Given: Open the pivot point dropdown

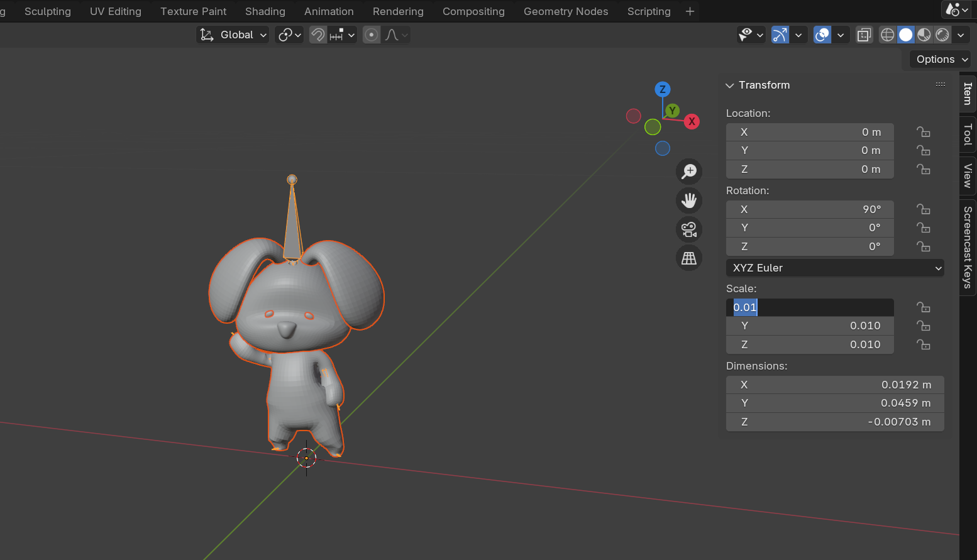Looking at the screenshot, I should pos(289,35).
